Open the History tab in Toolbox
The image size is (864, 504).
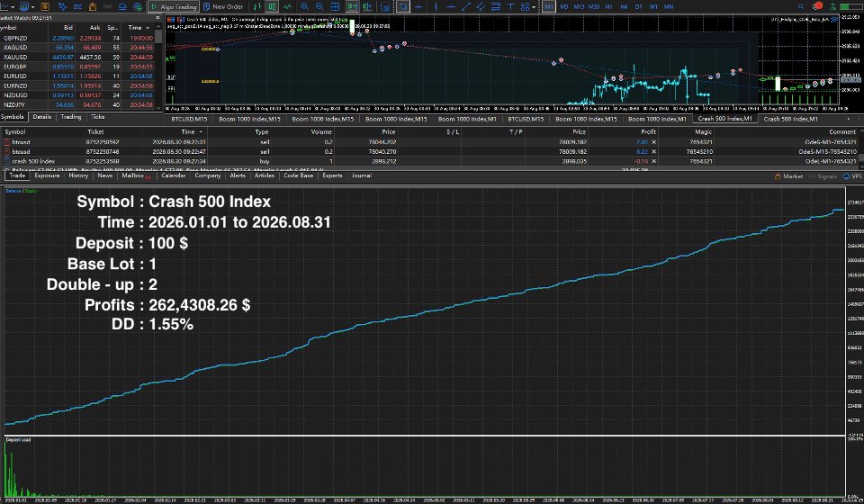pos(78,175)
